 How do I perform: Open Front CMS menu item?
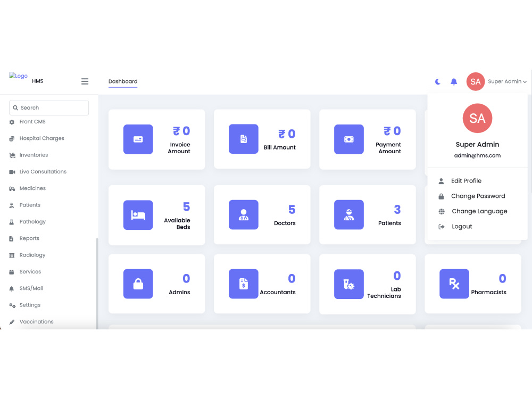tap(32, 121)
